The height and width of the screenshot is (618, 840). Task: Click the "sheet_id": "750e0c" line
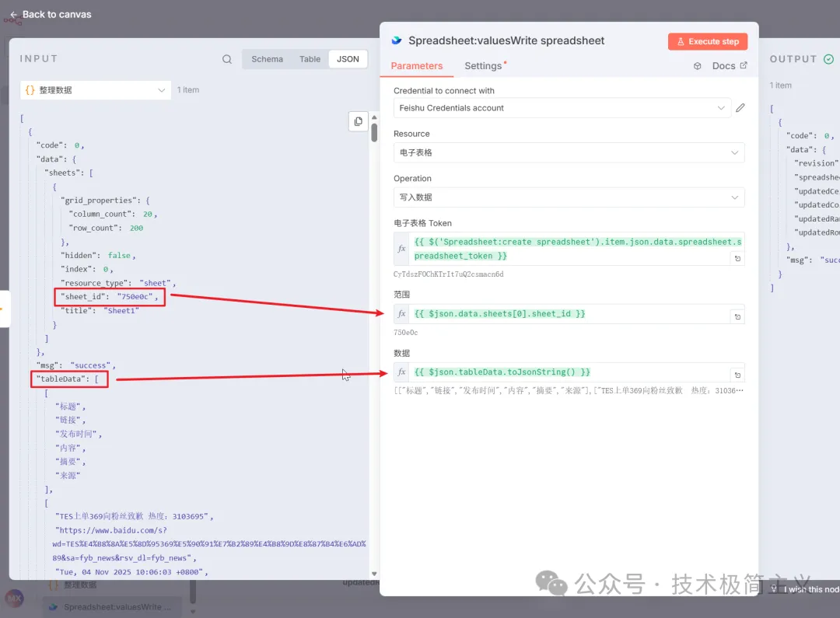click(x=110, y=297)
